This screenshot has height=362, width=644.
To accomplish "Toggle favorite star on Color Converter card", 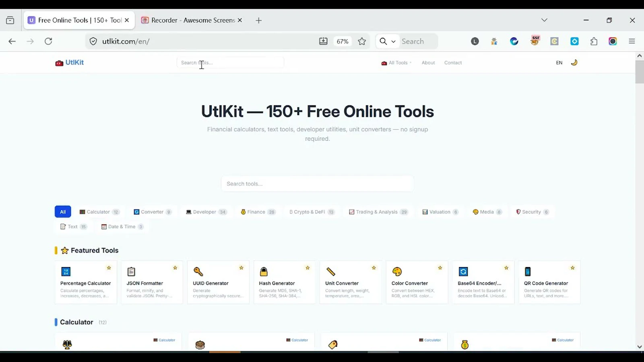I will [x=440, y=268].
